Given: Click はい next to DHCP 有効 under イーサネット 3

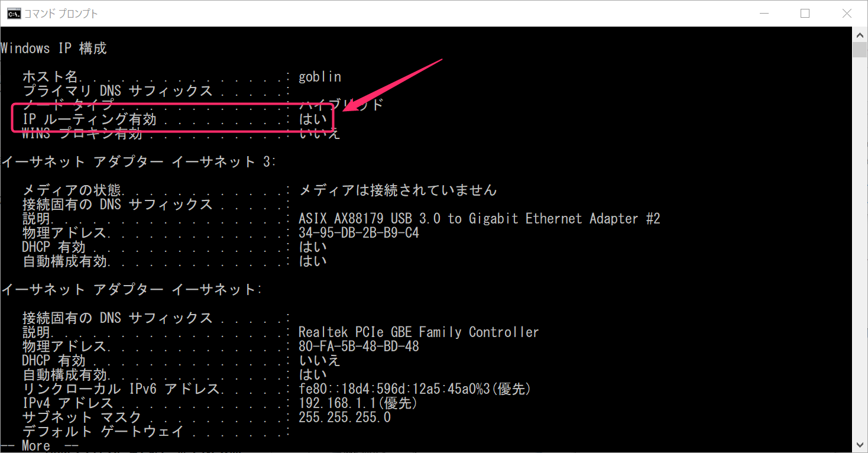Looking at the screenshot, I should (x=313, y=247).
